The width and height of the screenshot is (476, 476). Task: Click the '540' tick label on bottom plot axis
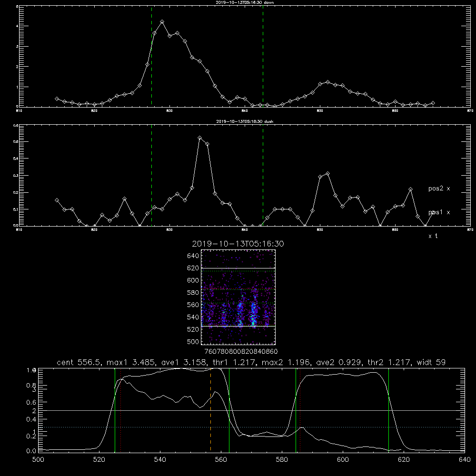160,460
